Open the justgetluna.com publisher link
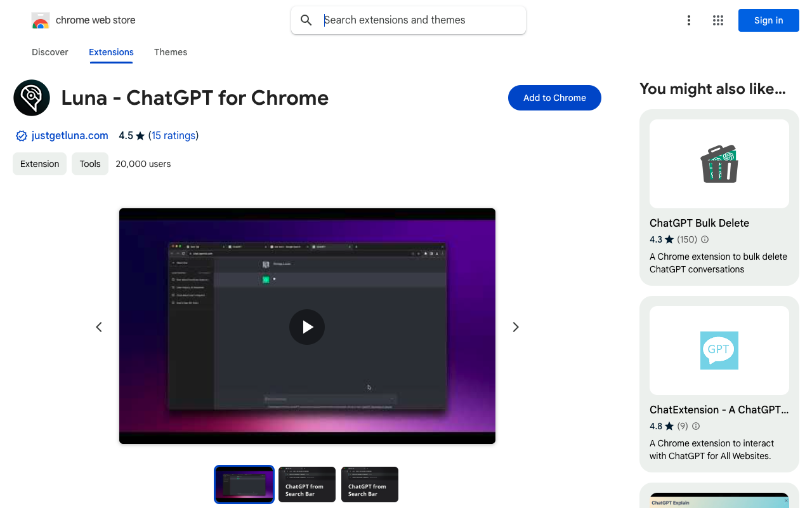Image resolution: width=812 pixels, height=508 pixels. (70, 135)
